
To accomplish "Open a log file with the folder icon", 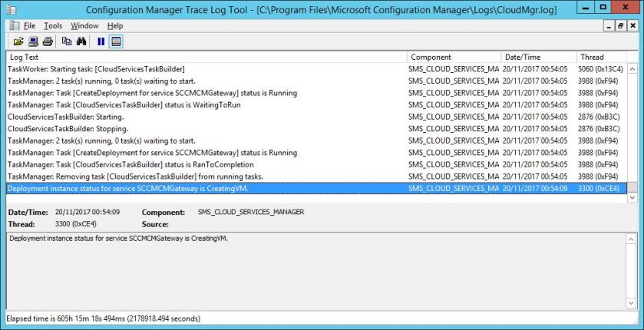I will coord(18,41).
